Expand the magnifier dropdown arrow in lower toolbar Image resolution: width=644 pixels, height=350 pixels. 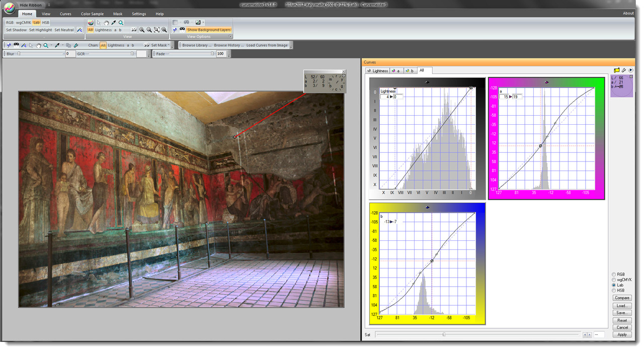51,45
